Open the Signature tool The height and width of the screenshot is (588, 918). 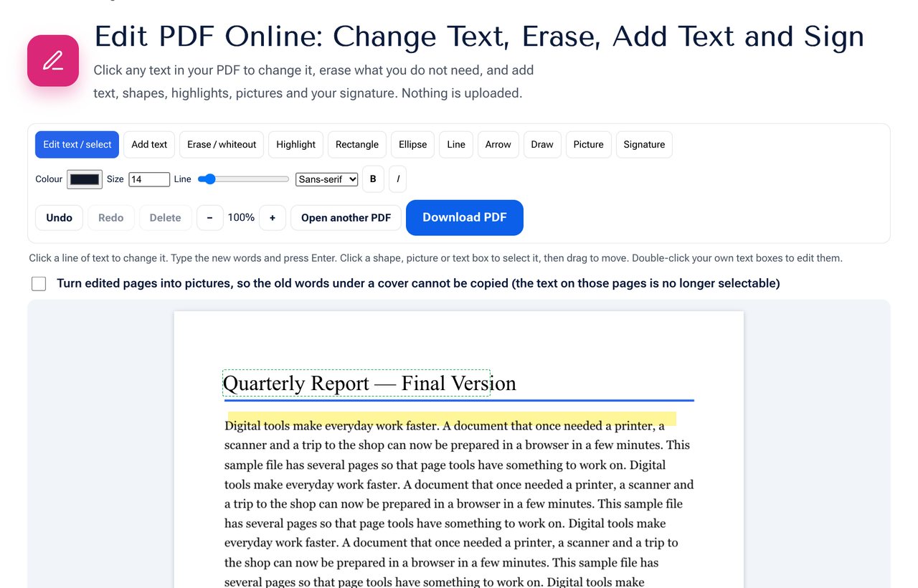click(x=644, y=144)
